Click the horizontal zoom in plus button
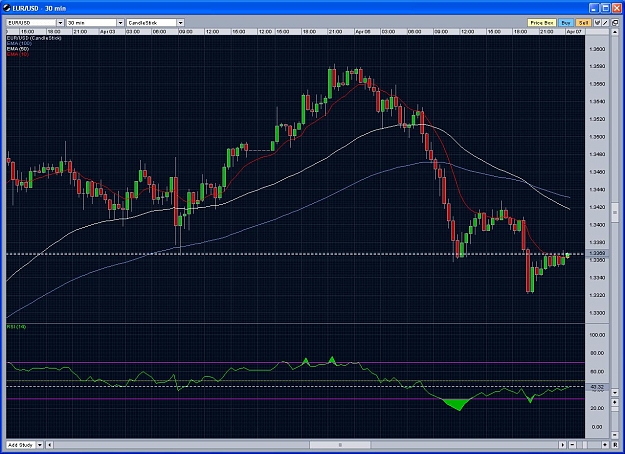This screenshot has width=625, height=454. pyautogui.click(x=605, y=445)
